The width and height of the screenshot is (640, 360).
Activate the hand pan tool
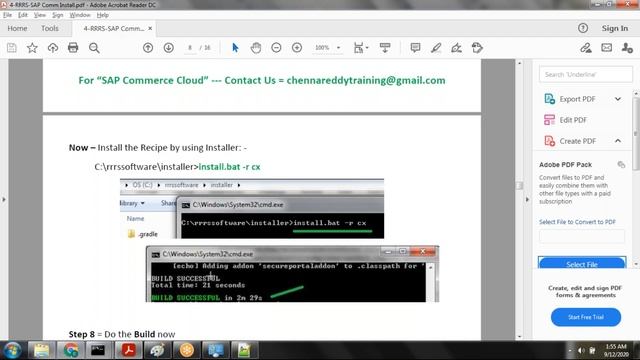(x=256, y=48)
